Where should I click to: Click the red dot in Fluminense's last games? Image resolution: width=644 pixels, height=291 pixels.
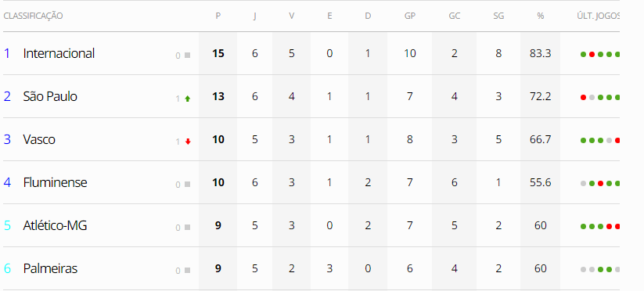(600, 184)
